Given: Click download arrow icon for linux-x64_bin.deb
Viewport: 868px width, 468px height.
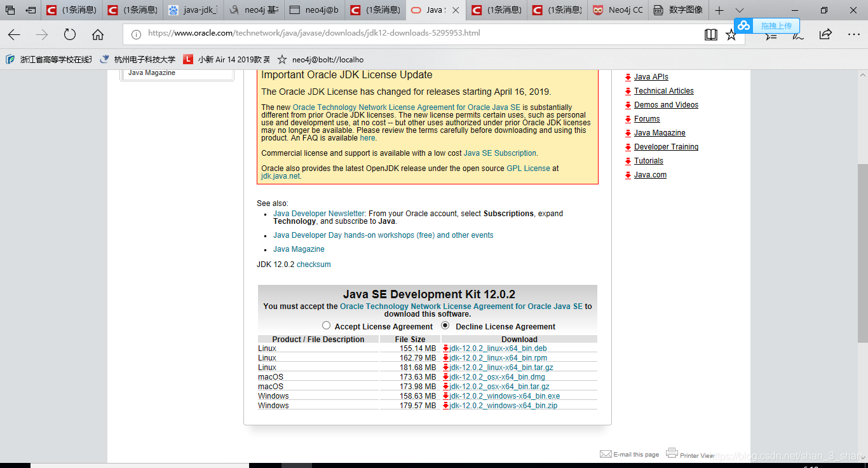Looking at the screenshot, I should (446, 348).
